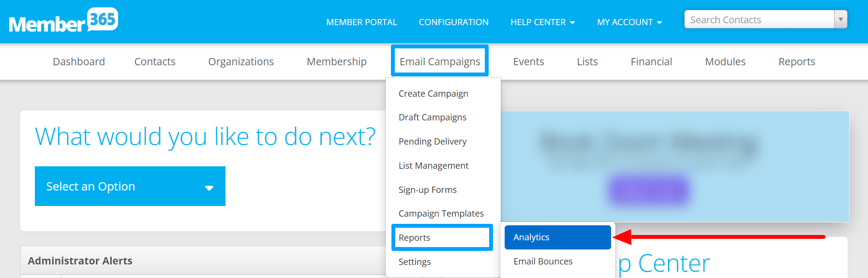Click the blurred purple banner button
Screen dimensions: 868x278
pos(649,190)
